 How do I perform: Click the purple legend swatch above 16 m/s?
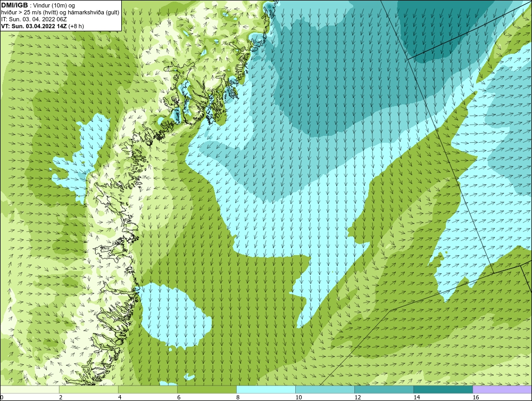(x=502, y=389)
